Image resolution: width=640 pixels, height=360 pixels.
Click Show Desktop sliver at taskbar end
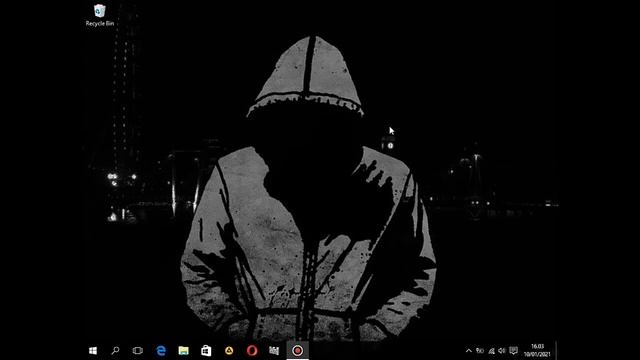coord(556,351)
